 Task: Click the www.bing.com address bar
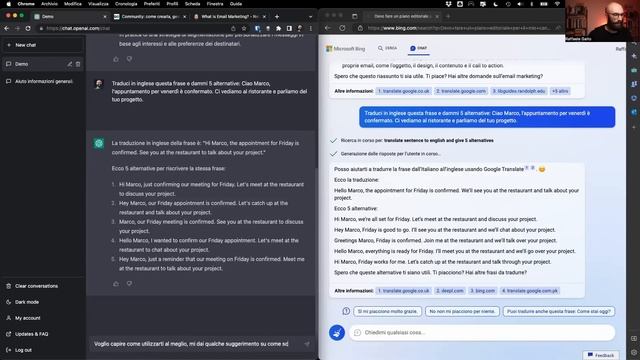[457, 28]
